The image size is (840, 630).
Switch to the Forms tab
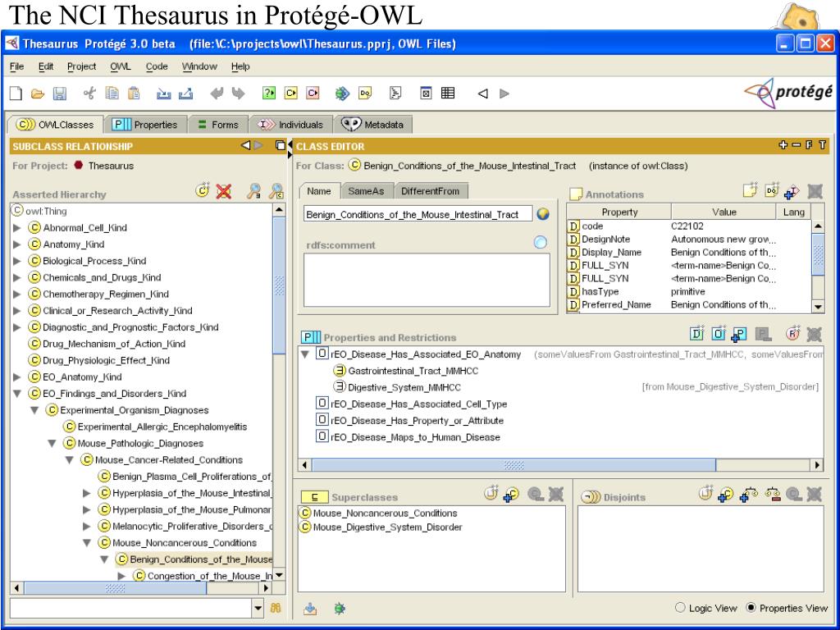(218, 125)
